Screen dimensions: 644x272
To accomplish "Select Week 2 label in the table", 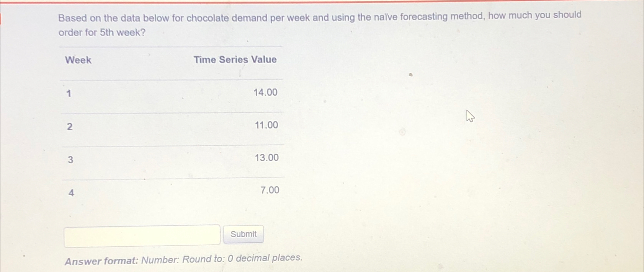I will click(x=70, y=127).
